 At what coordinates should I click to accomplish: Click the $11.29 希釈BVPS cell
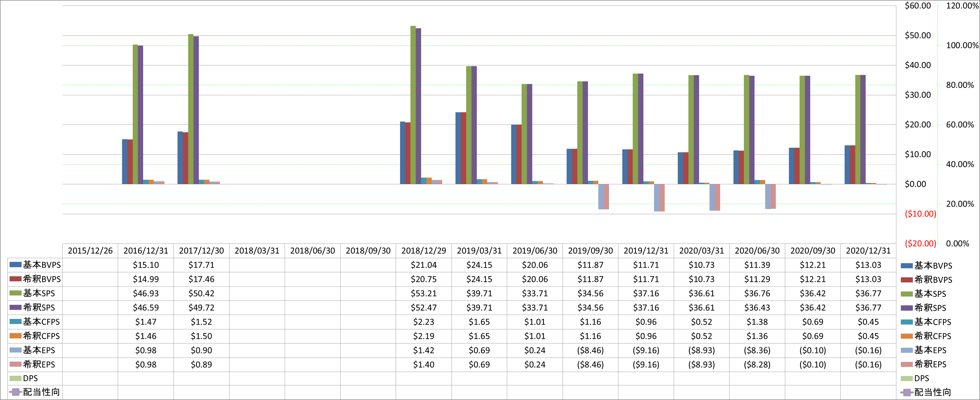(x=757, y=279)
